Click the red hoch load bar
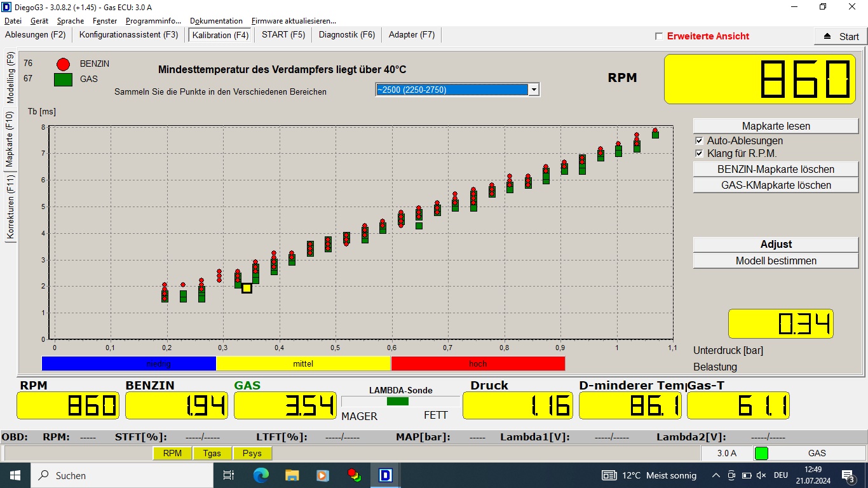The height and width of the screenshot is (488, 868). point(478,363)
